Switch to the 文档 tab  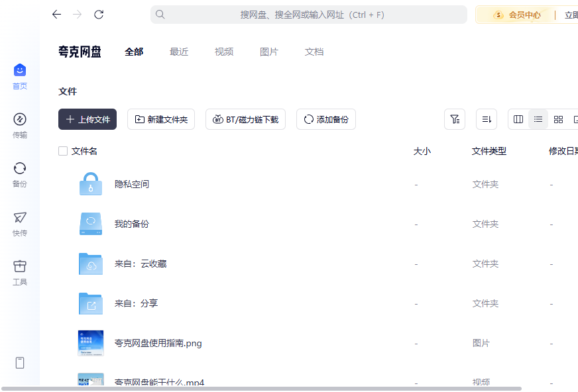click(x=314, y=52)
